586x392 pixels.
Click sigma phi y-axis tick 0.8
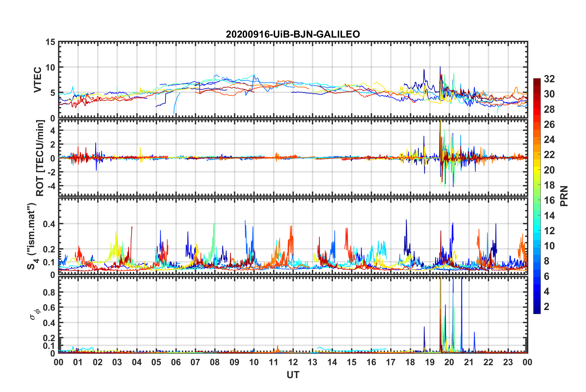(49, 292)
